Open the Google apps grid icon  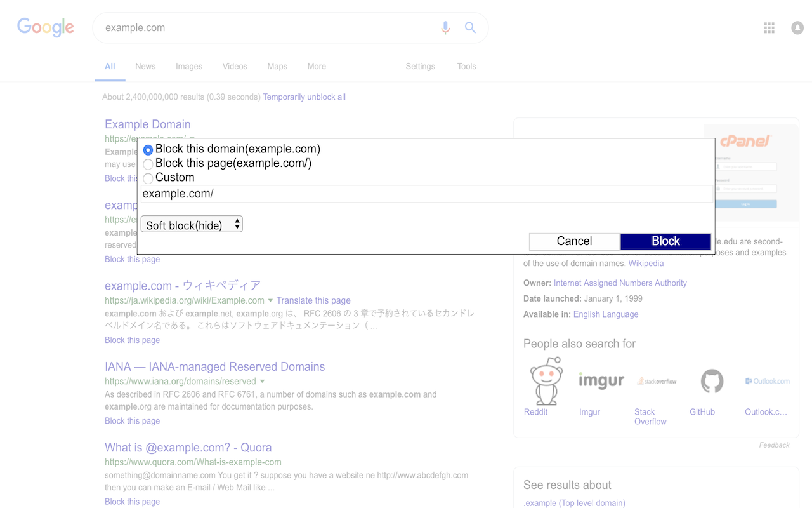769,28
